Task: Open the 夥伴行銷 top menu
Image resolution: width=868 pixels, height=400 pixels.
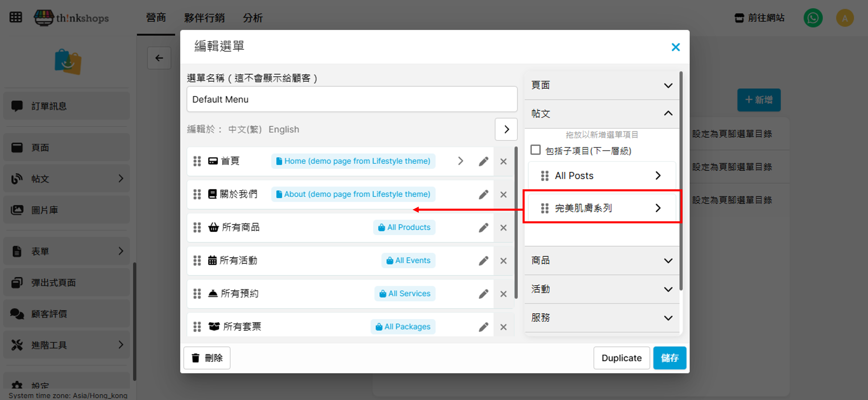Action: (x=204, y=18)
